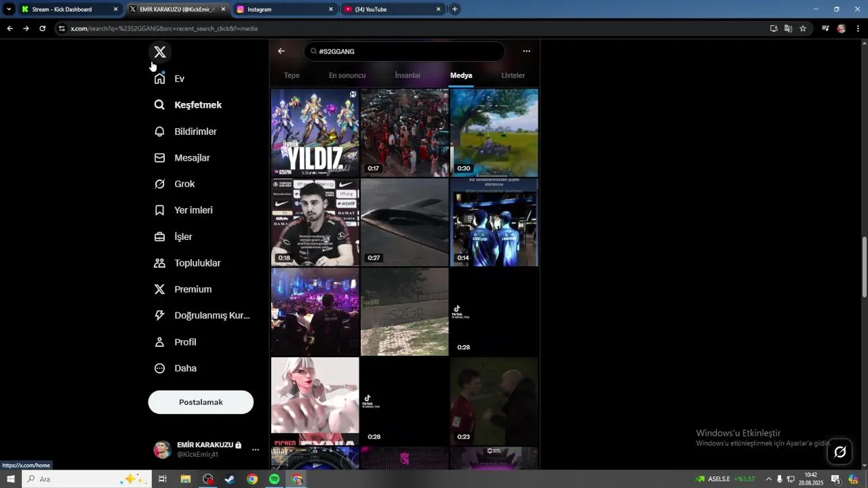The height and width of the screenshot is (488, 868).
Task: Click the Bildirimler label link
Action: click(x=195, y=131)
